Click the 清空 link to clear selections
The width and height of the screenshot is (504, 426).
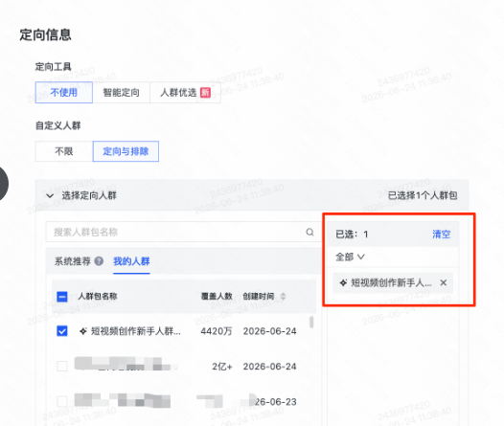(441, 234)
